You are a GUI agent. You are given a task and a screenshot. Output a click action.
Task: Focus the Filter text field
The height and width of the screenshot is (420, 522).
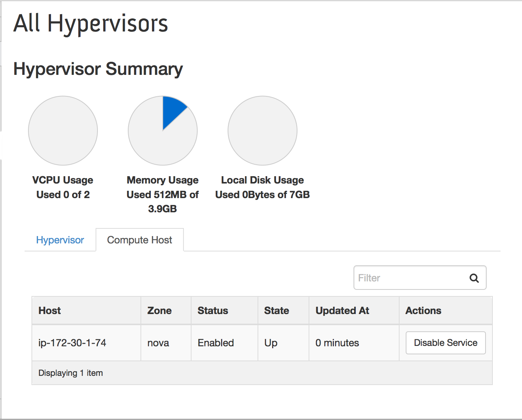[x=409, y=278]
